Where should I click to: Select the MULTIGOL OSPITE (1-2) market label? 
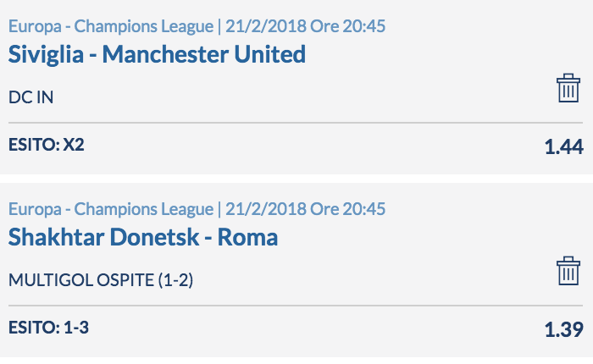click(x=101, y=280)
